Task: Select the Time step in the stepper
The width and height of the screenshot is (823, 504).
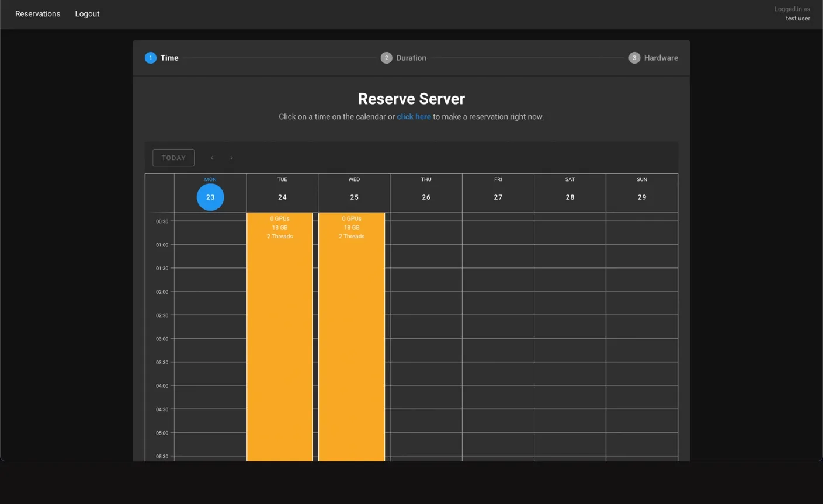Action: [x=162, y=58]
